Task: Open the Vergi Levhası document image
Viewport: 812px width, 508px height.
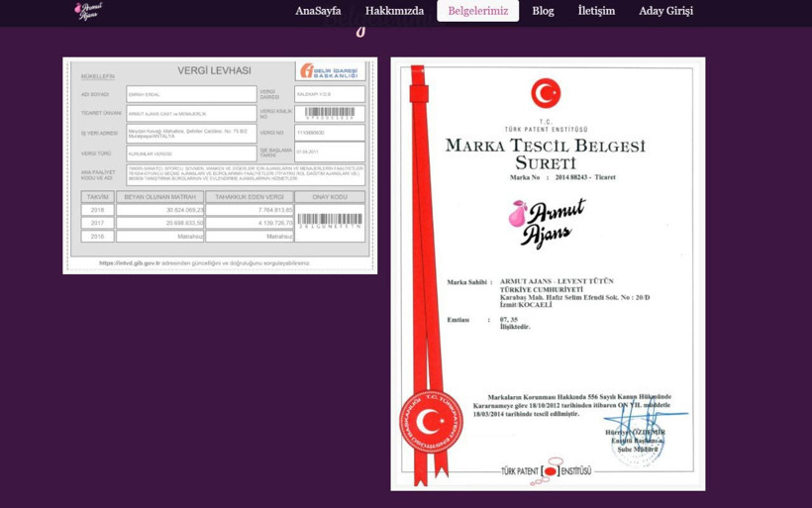Action: (220, 165)
